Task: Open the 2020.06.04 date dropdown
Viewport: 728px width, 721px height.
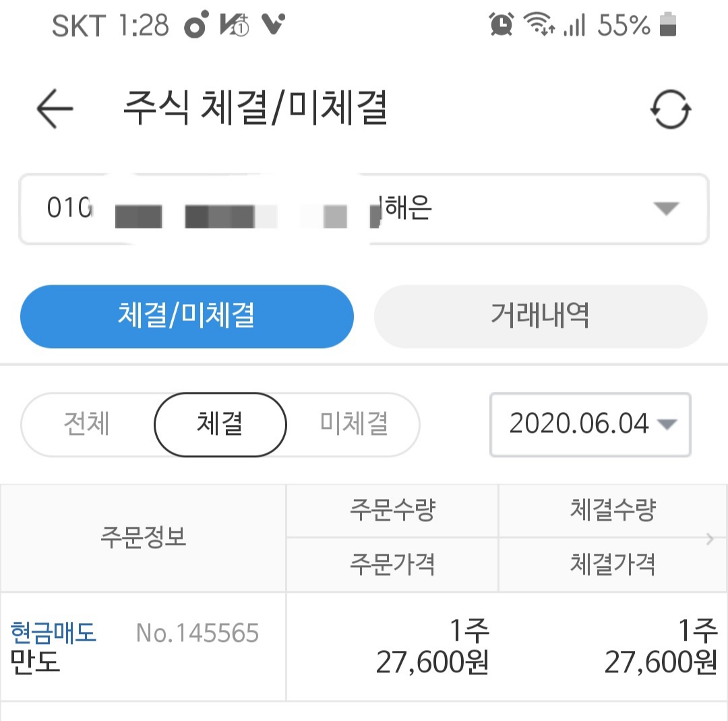Action: (x=590, y=424)
